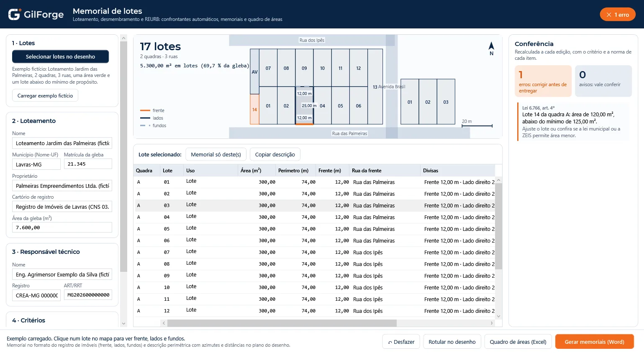
Task: Edit the Matrícula da gleba field
Action: point(88,164)
